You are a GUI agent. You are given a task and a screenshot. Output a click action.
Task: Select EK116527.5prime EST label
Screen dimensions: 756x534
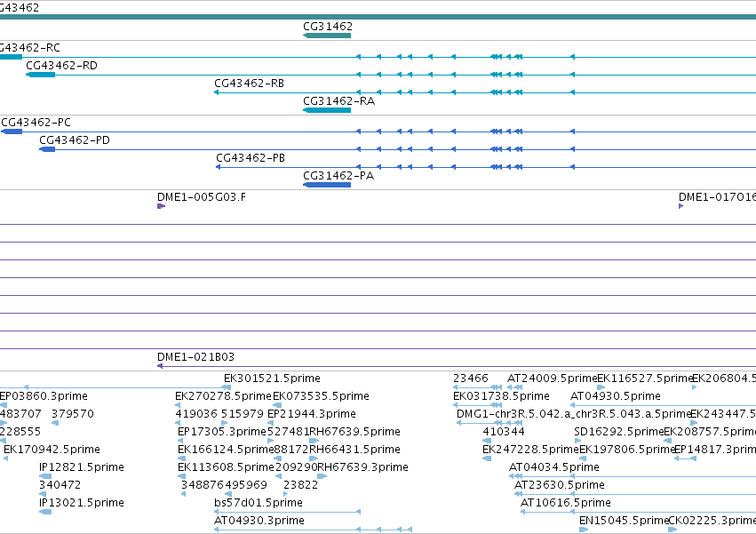coord(644,379)
